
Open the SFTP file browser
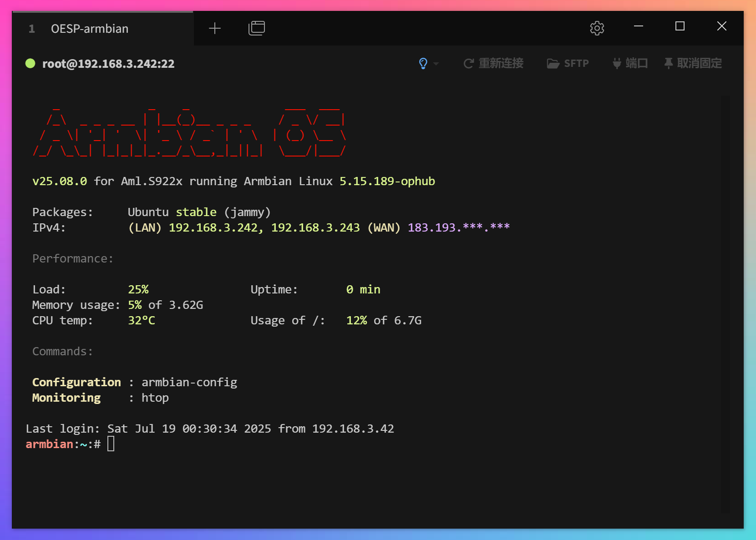[x=568, y=63]
